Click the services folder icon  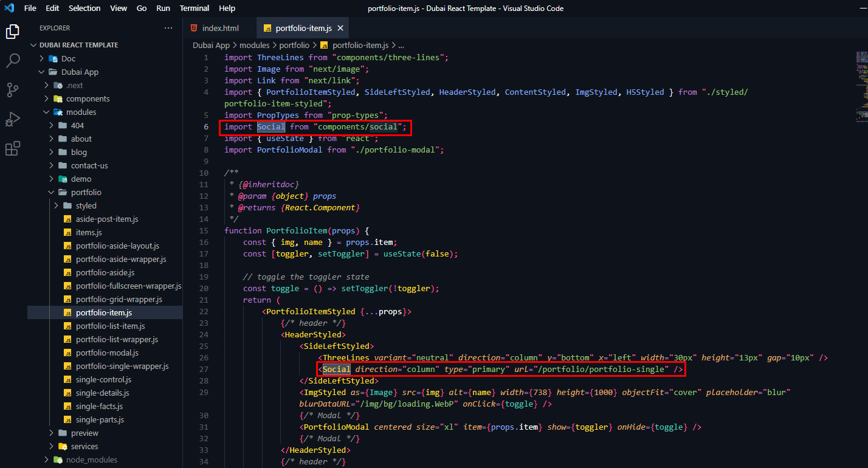point(63,446)
